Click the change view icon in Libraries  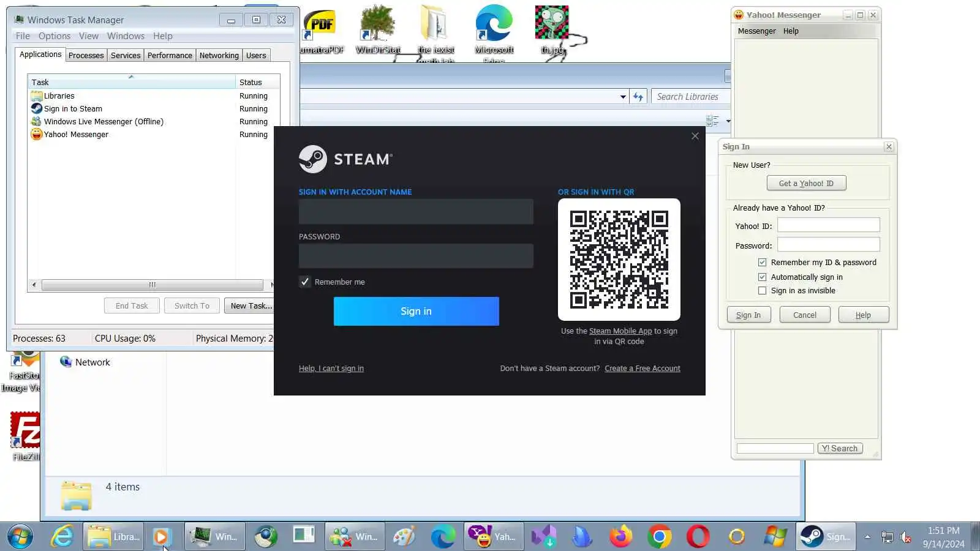click(712, 121)
